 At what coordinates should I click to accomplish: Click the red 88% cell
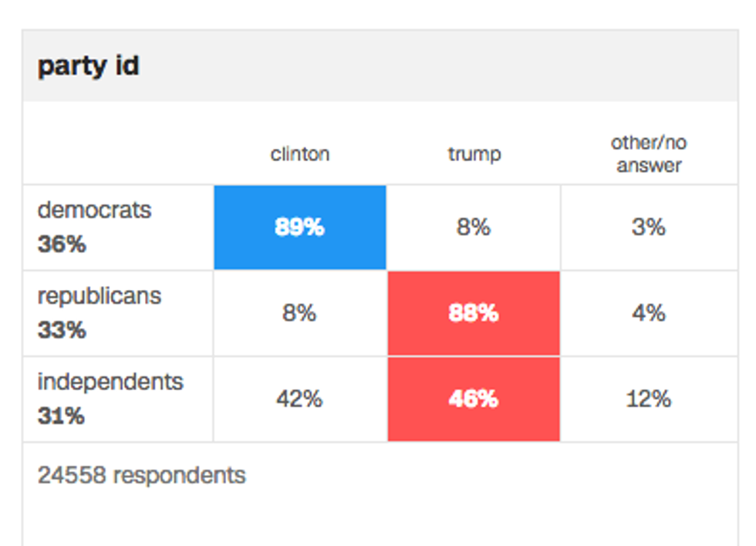474,313
